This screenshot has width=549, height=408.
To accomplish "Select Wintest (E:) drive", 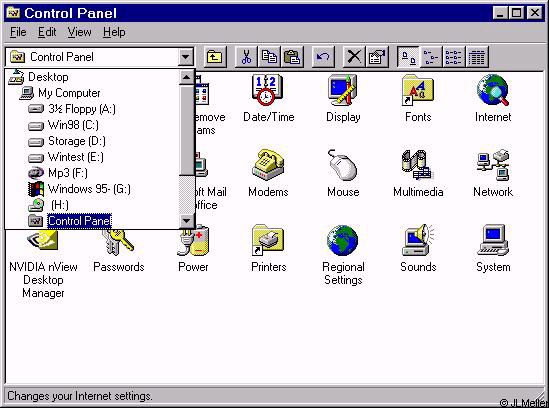I will [x=92, y=157].
